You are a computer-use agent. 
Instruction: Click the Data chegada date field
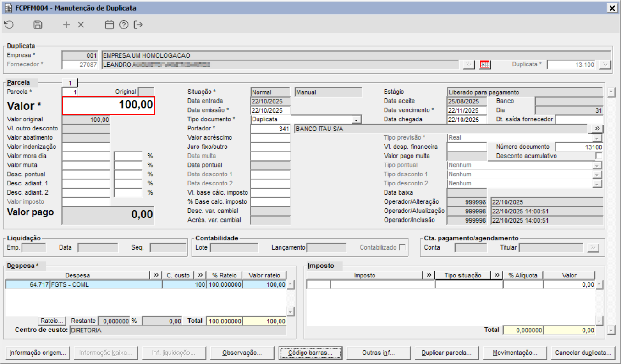tap(467, 120)
